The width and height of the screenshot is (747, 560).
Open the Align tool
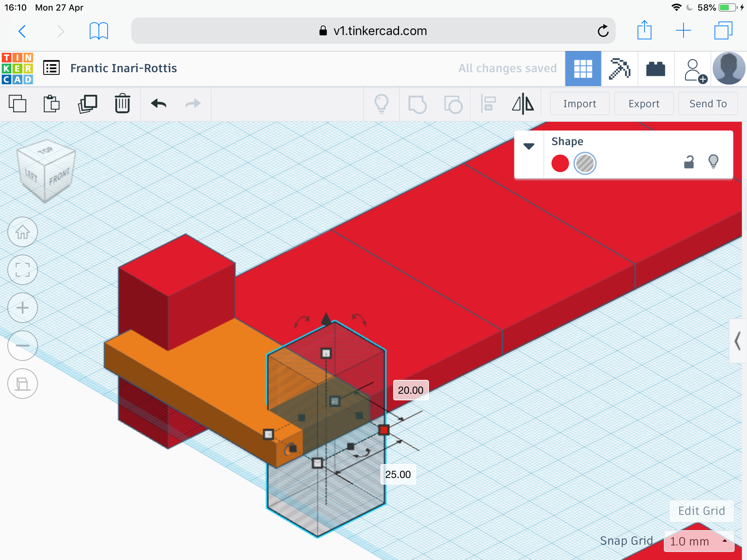click(488, 104)
